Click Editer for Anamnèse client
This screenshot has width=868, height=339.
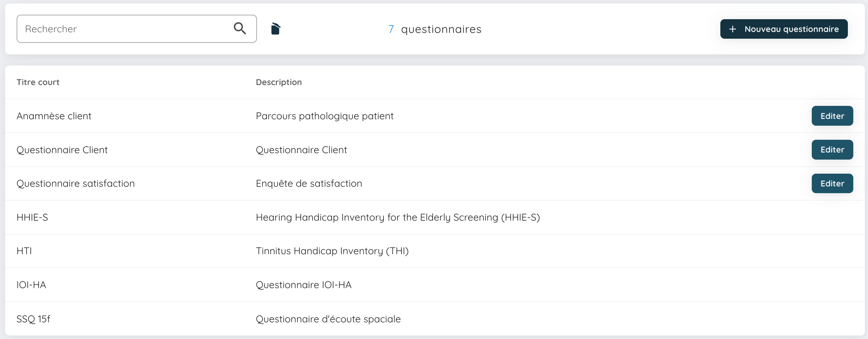tap(832, 116)
